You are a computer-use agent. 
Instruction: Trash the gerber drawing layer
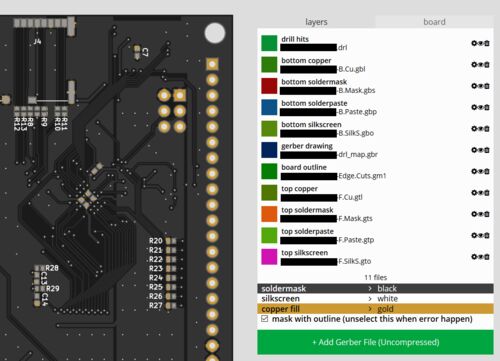[487, 150]
